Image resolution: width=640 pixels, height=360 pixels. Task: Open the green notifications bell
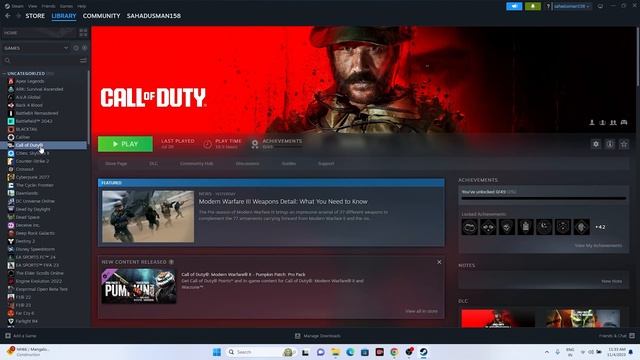pyautogui.click(x=533, y=6)
